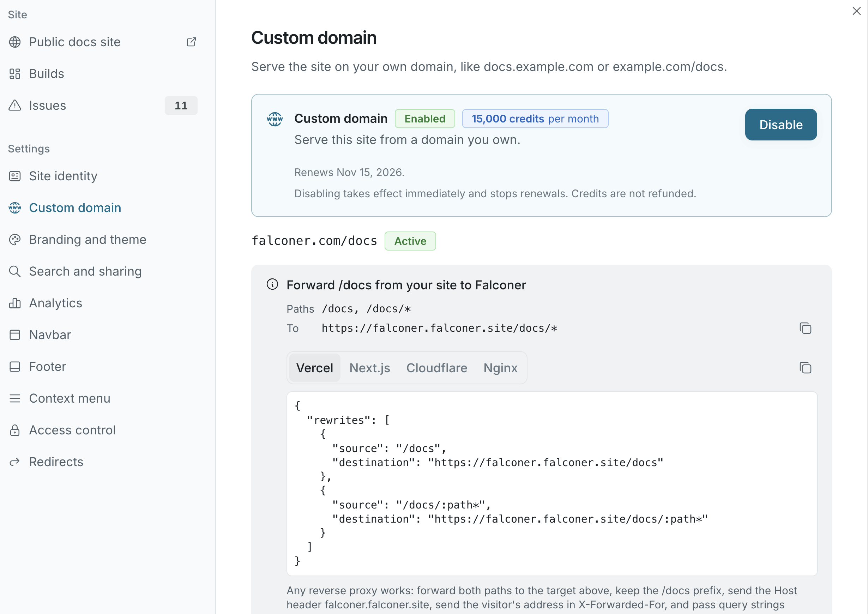This screenshot has width=868, height=614.
Task: Close the settings dialog
Action: tap(857, 11)
